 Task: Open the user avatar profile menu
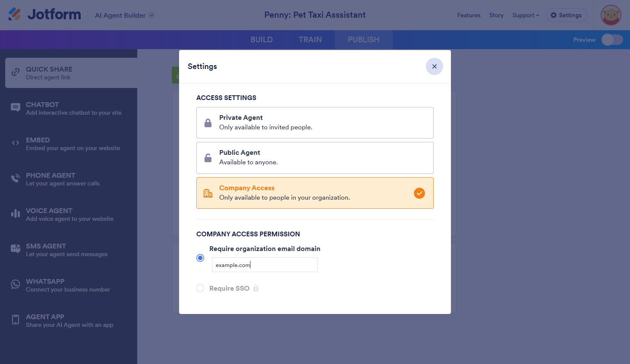tap(611, 15)
